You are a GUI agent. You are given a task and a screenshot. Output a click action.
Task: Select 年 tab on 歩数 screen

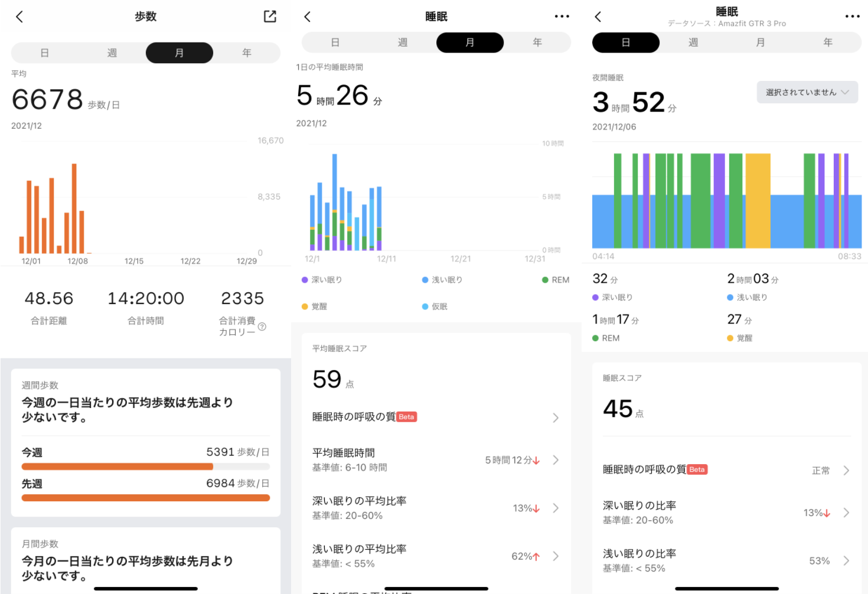point(247,53)
